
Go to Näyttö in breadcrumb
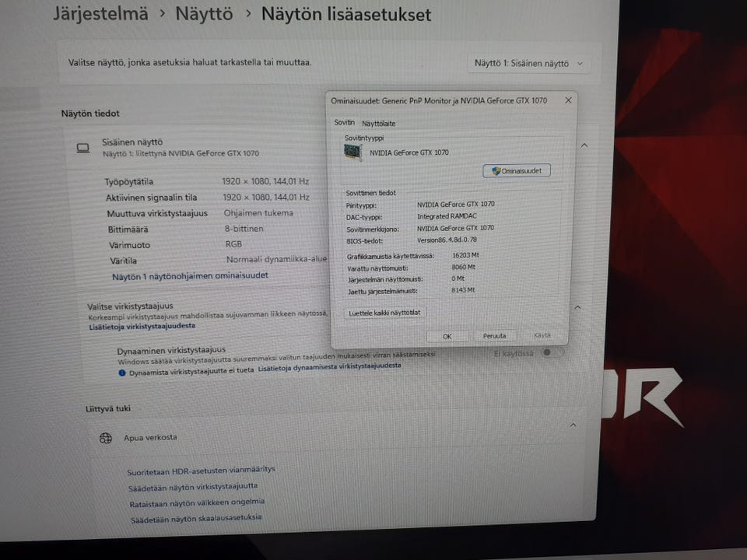(x=204, y=14)
